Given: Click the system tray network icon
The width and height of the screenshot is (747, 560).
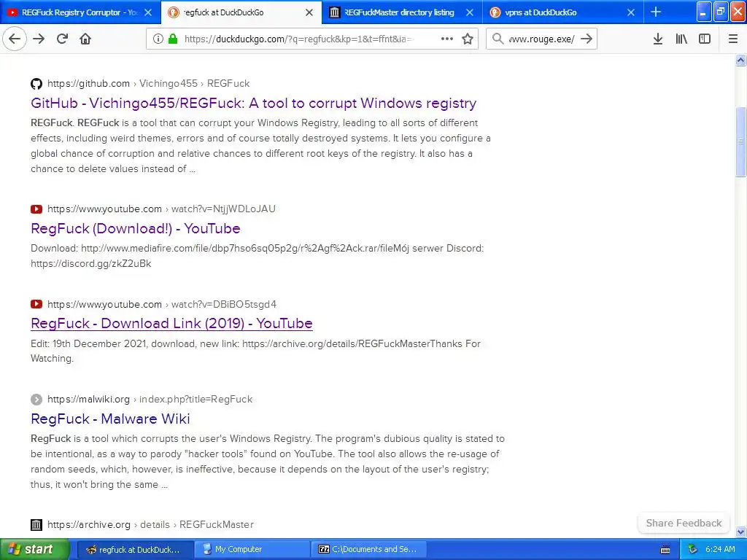Looking at the screenshot, I should pyautogui.click(x=692, y=549).
